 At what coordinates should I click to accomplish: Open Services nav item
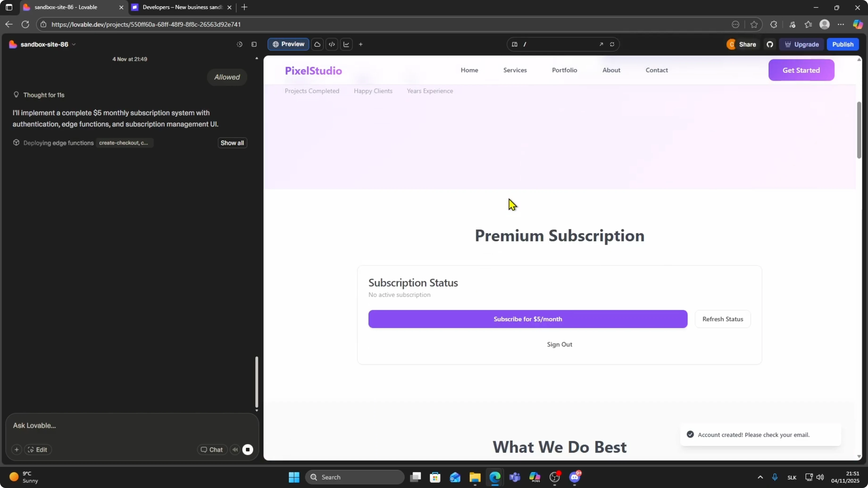pos(515,70)
